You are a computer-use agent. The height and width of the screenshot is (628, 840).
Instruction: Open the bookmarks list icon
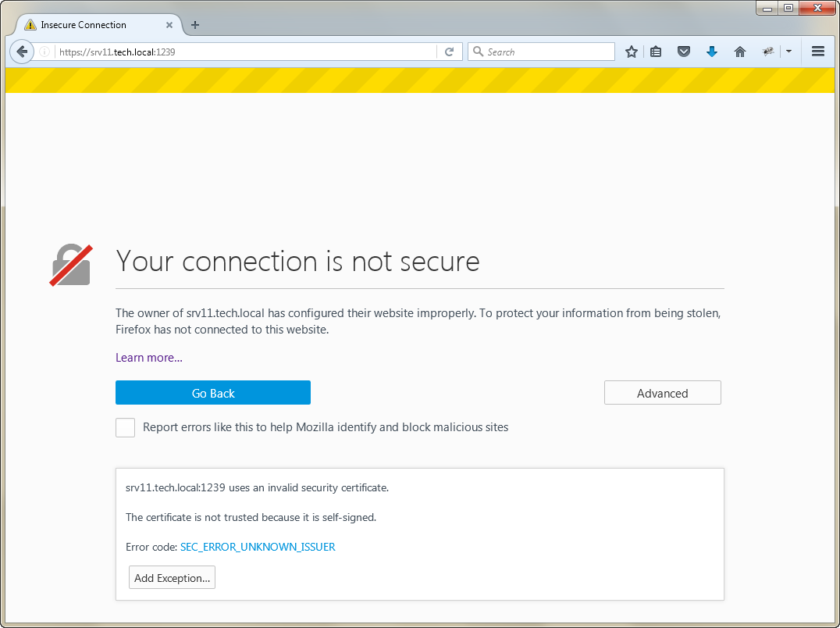(x=656, y=52)
